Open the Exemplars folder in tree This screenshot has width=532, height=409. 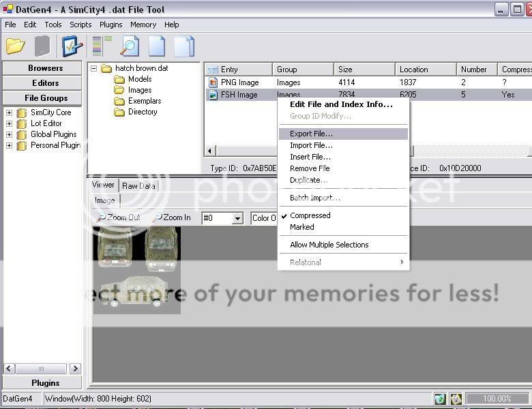tap(145, 101)
